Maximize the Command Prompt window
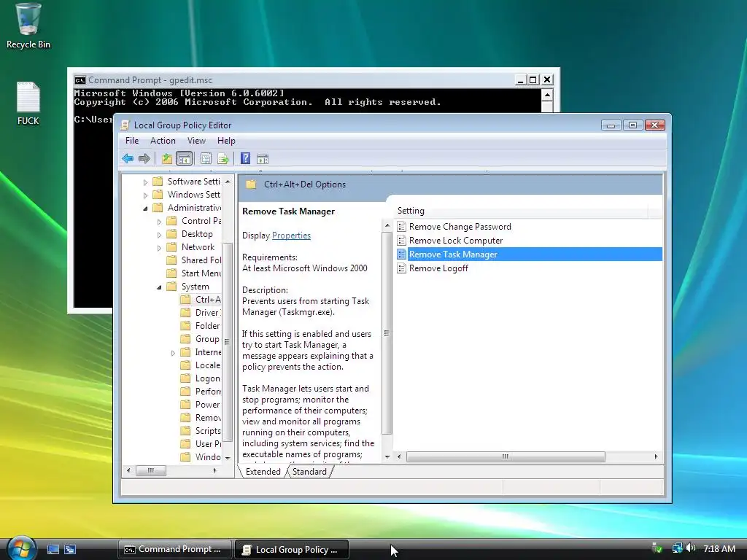This screenshot has height=560, width=747. pos(533,80)
